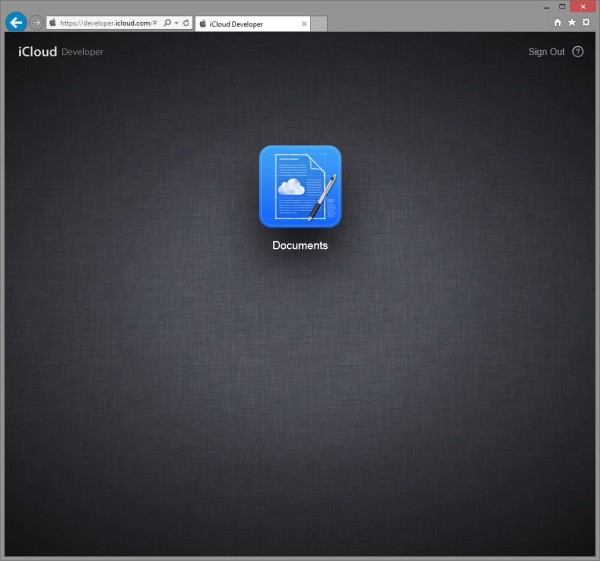This screenshot has height=561, width=600.
Task: Open a new blank tab
Action: (x=319, y=24)
